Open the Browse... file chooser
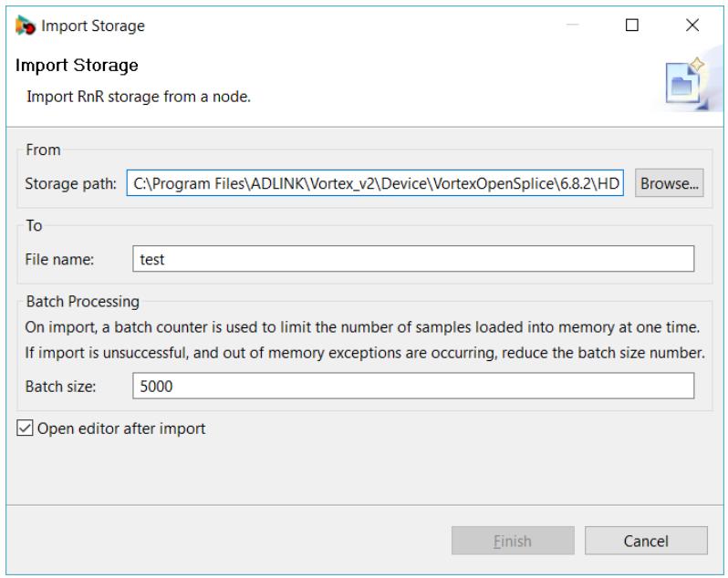 [x=669, y=183]
